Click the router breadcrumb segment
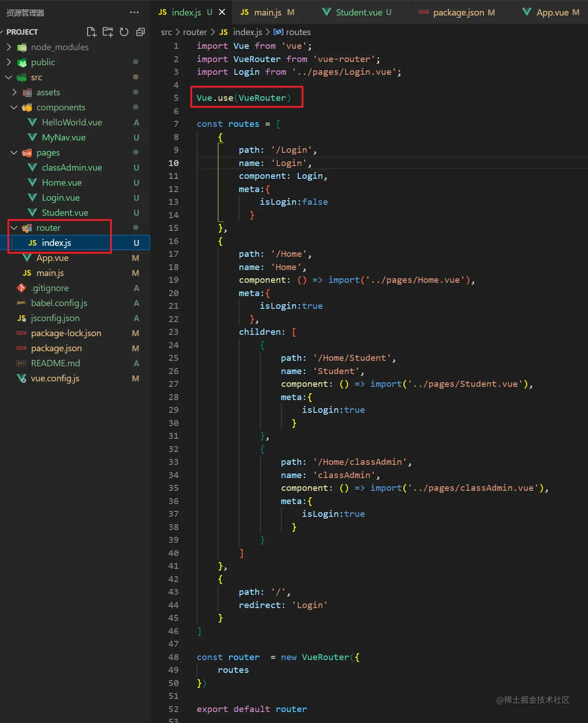Viewport: 588px width, 723px height. click(195, 32)
